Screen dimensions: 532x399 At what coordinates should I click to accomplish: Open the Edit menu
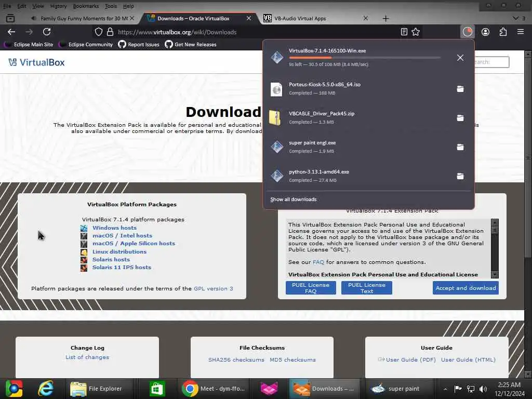22,6
